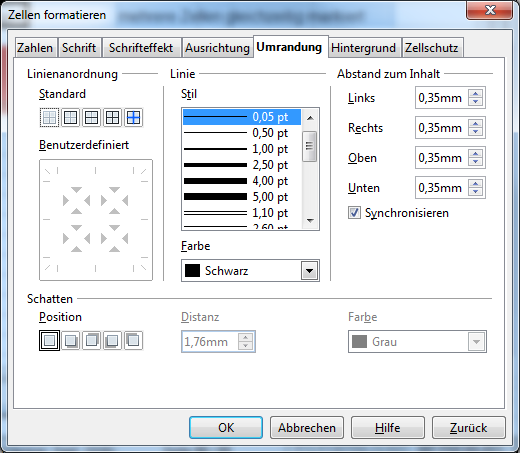520x454 pixels.
Task: Toggle the Synchronisieren checkbox
Action: tap(354, 213)
